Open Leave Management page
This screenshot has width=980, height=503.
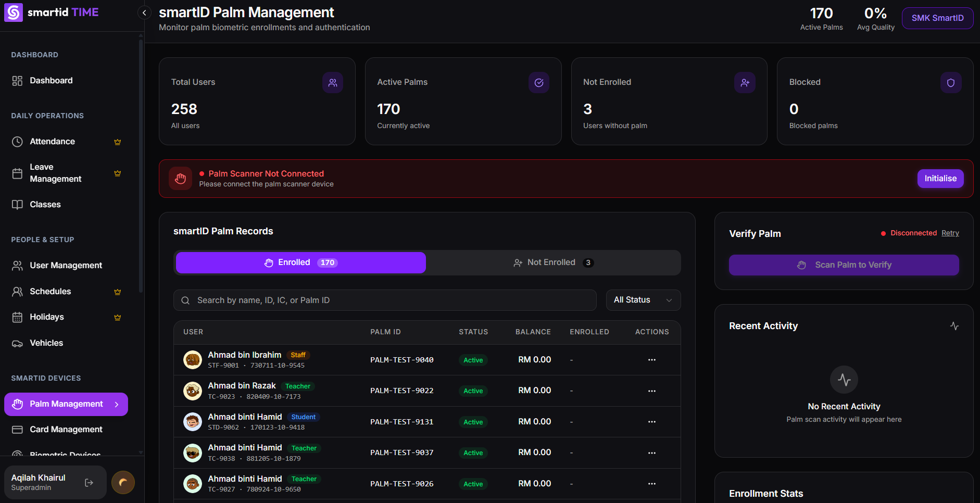[x=66, y=173]
